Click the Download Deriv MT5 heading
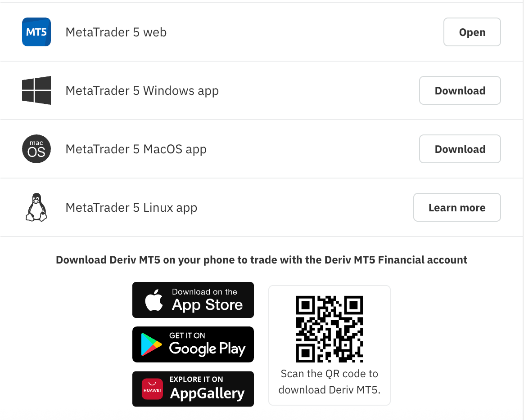Screen dimensions: 524x420 click(262, 259)
